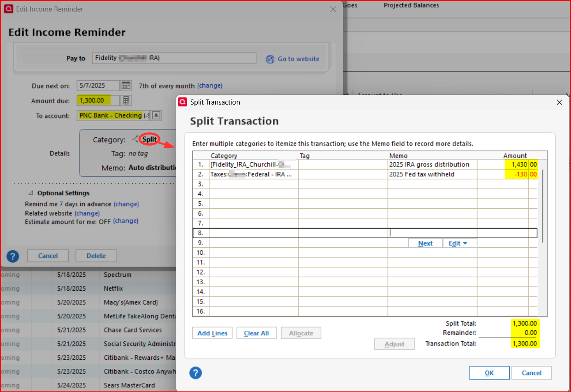Click the Due next on date field
This screenshot has width=571, height=392.
tap(99, 85)
